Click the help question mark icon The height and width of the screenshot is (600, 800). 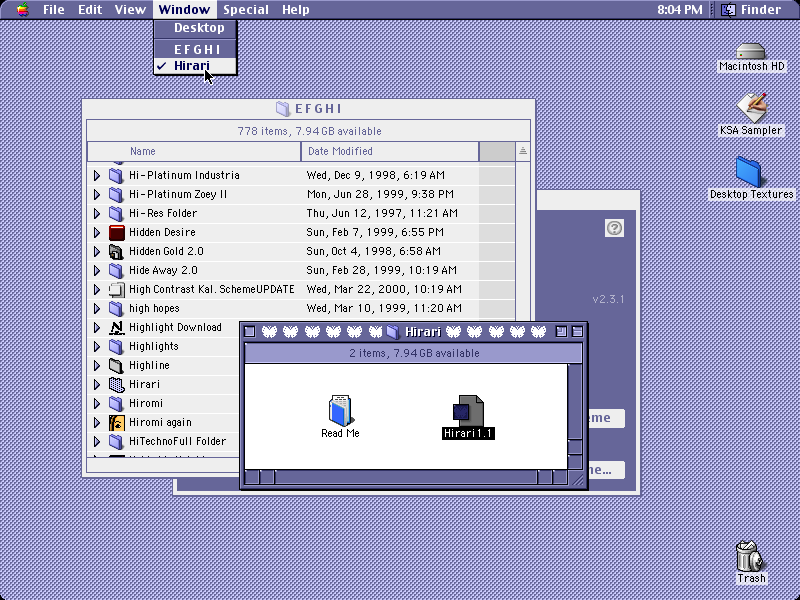click(614, 228)
